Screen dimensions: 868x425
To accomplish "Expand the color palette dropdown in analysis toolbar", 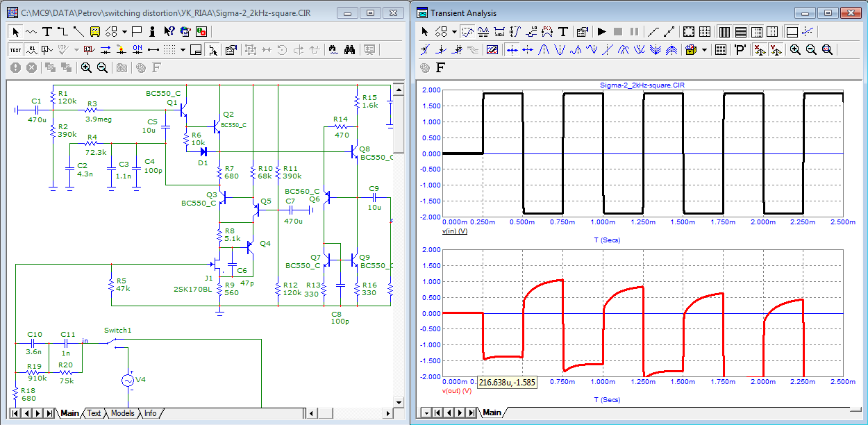I will click(704, 49).
